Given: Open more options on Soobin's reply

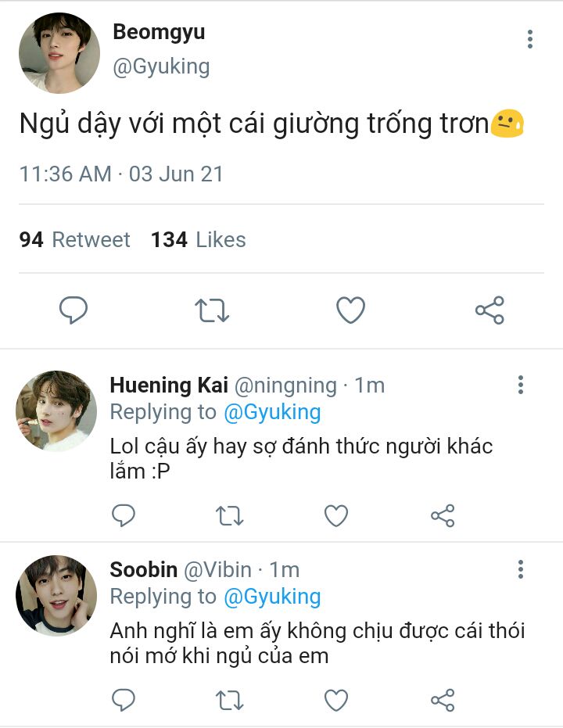Looking at the screenshot, I should click(521, 569).
